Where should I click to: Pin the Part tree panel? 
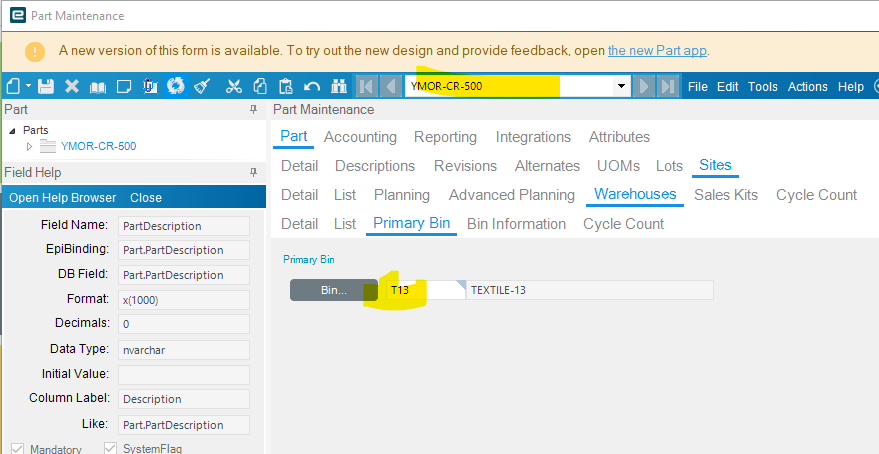coord(253,109)
